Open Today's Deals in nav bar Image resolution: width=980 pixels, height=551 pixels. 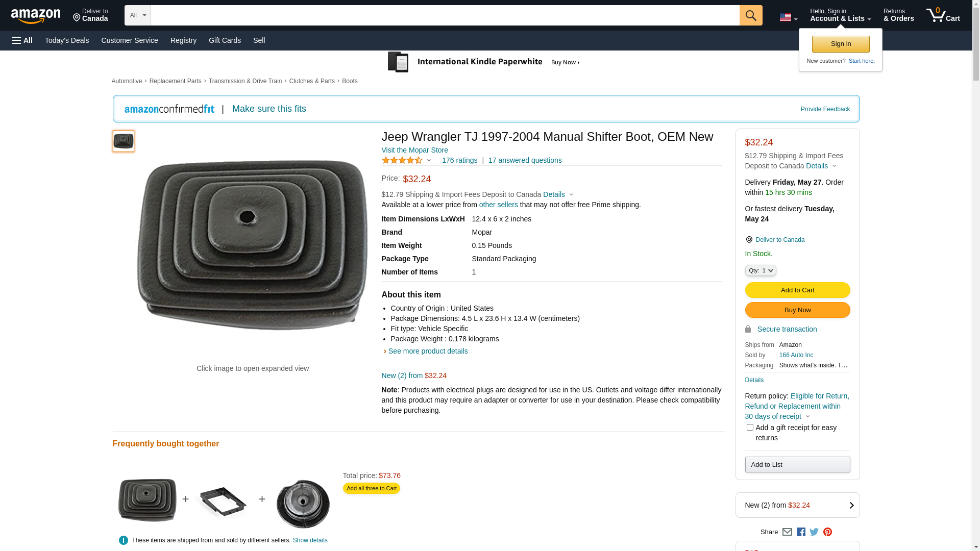point(67,40)
